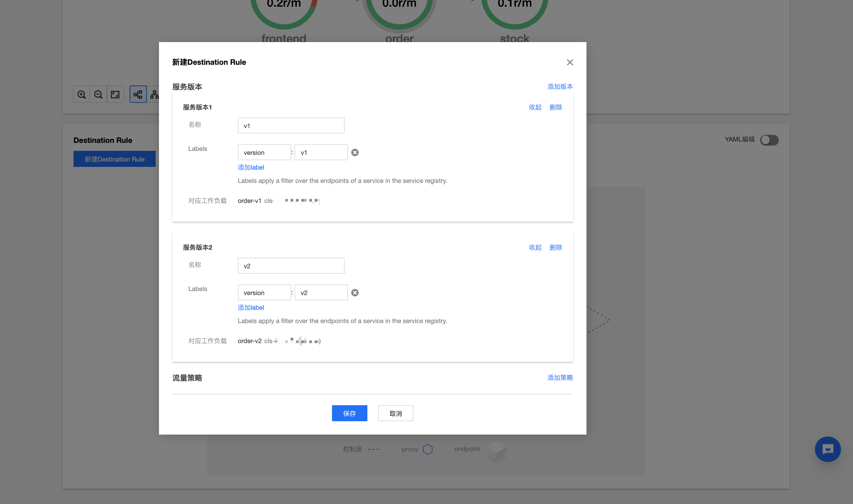
Task: Delete 服务版本2 via 删除 link
Action: click(556, 248)
